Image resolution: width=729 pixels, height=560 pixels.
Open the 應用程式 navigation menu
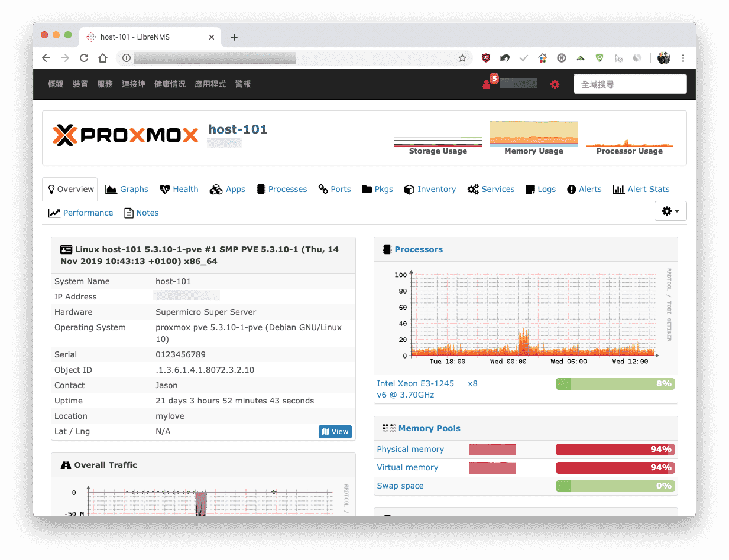coord(210,84)
